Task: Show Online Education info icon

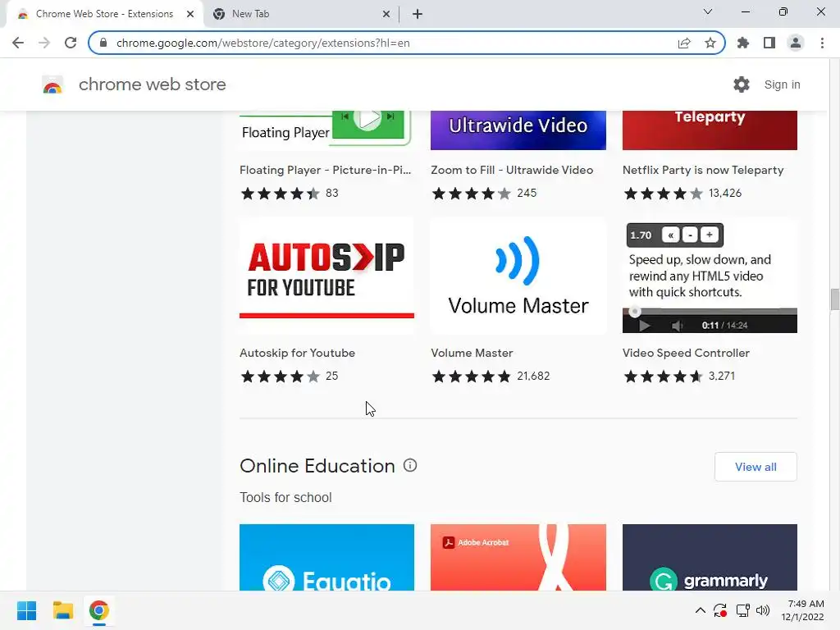Action: [x=410, y=465]
